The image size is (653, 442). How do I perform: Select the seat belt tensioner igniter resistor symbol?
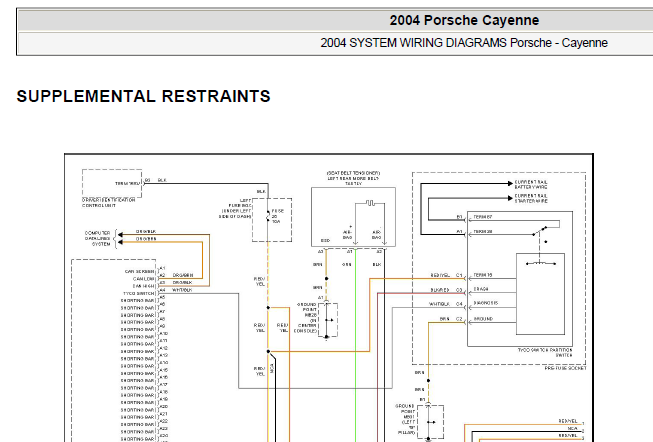(370, 203)
